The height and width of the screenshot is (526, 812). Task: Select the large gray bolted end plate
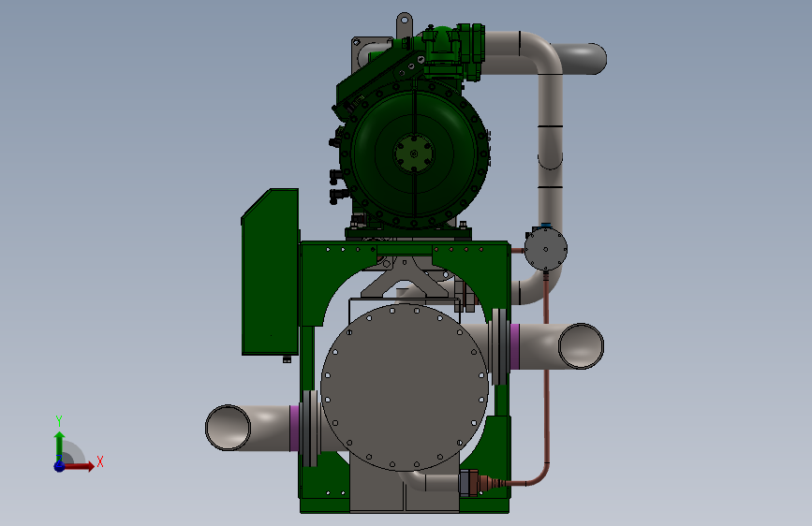point(405,387)
